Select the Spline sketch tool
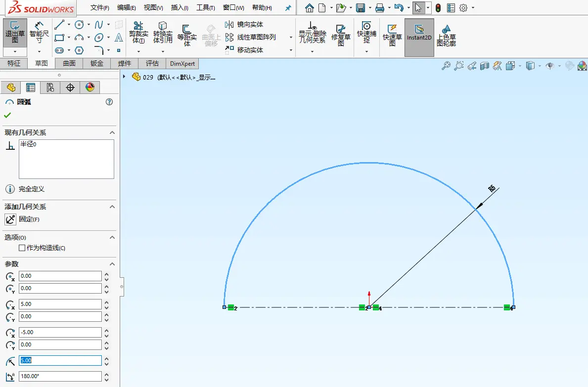Screen dimensions: 588x387 tap(98, 25)
